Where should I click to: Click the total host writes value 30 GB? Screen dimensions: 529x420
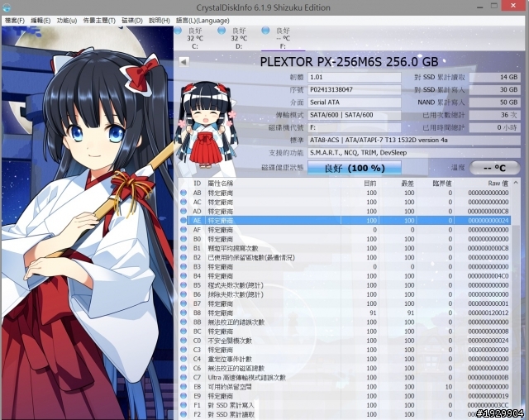[x=494, y=90]
